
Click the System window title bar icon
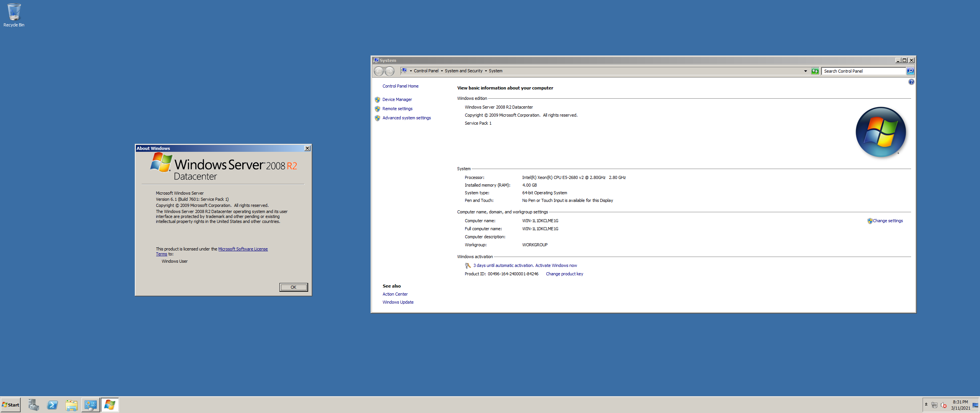coord(376,60)
